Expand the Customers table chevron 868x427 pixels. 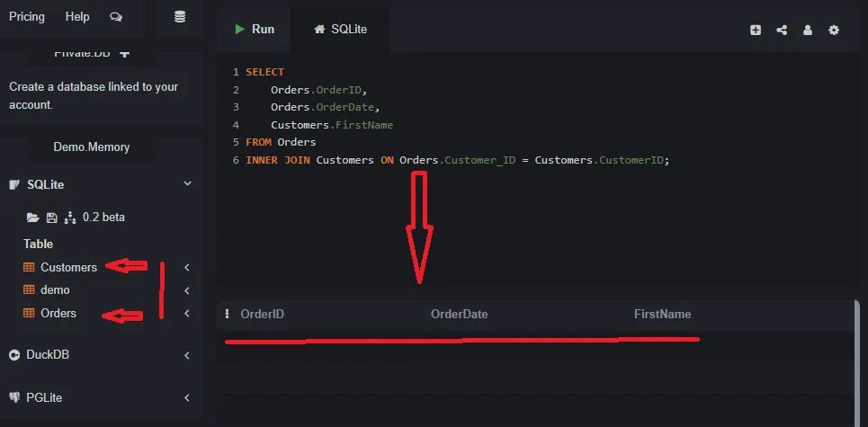[x=187, y=267]
